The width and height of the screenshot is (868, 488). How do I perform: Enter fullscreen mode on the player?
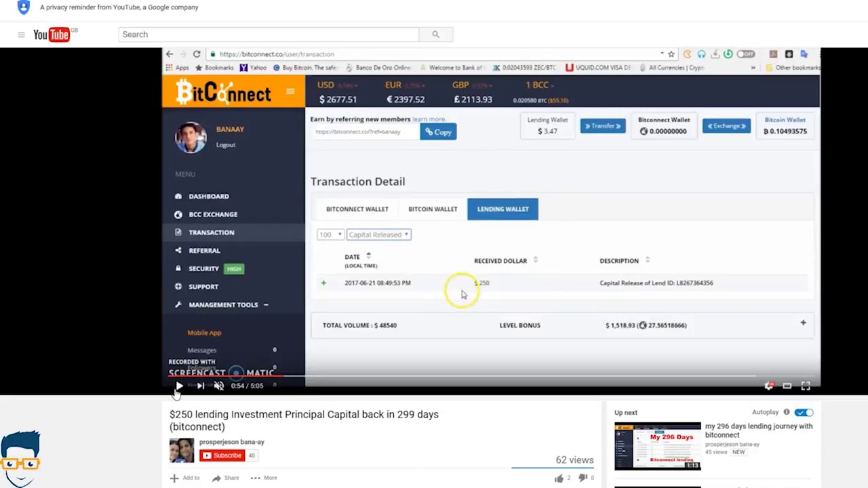pyautogui.click(x=806, y=386)
